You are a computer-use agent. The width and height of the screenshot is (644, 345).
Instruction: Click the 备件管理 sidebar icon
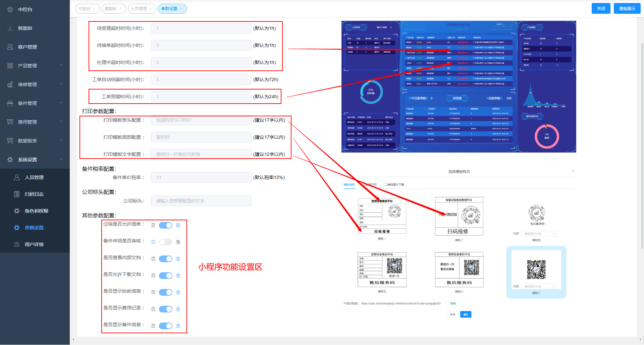tap(10, 103)
